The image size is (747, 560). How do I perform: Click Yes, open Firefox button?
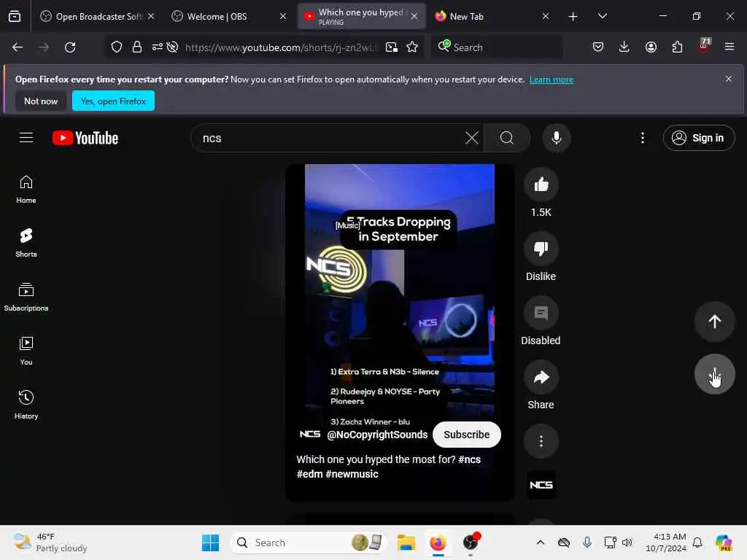point(113,101)
